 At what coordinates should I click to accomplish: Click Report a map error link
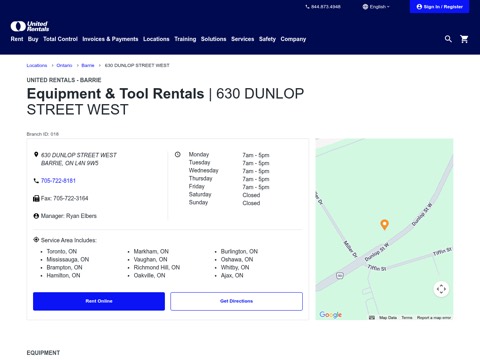click(434, 318)
